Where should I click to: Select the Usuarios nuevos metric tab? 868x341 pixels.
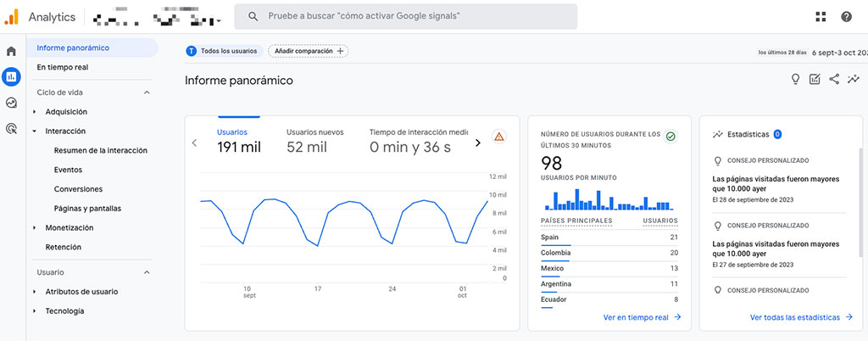(314, 141)
